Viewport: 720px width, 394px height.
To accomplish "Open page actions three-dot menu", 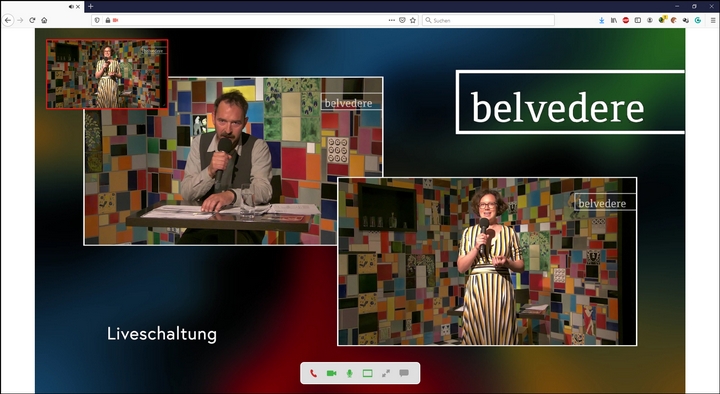I will [x=392, y=20].
